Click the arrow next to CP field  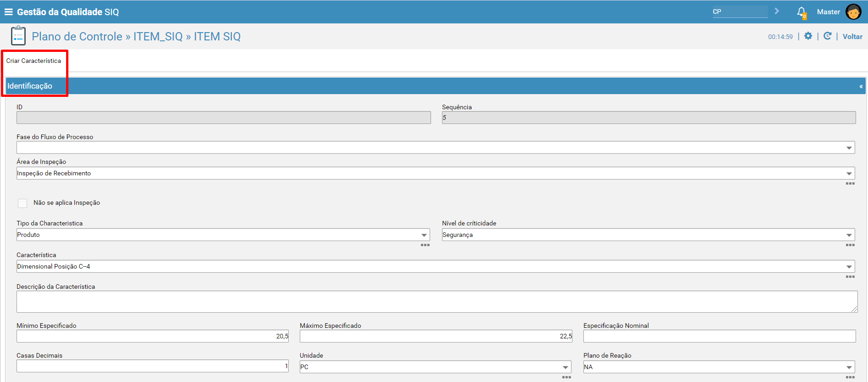pyautogui.click(x=777, y=11)
